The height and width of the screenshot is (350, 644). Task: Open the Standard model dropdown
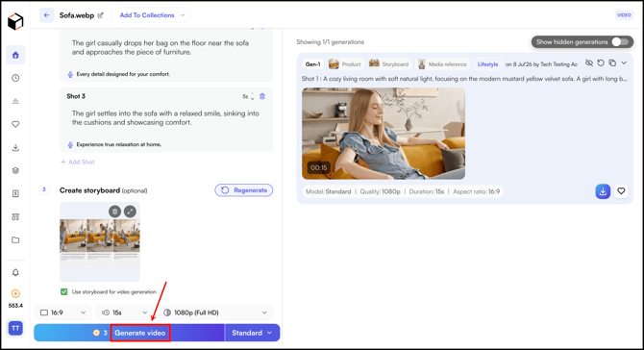click(x=252, y=333)
